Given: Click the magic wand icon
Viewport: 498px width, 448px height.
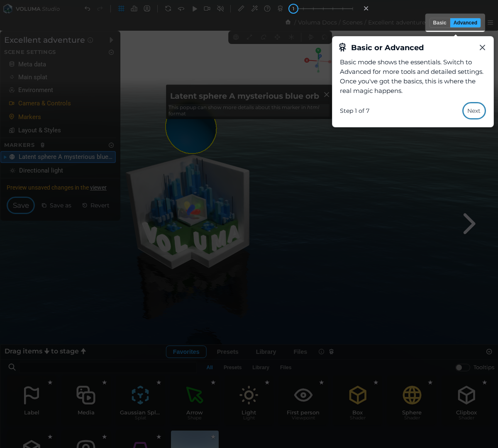Looking at the screenshot, I should point(254,9).
